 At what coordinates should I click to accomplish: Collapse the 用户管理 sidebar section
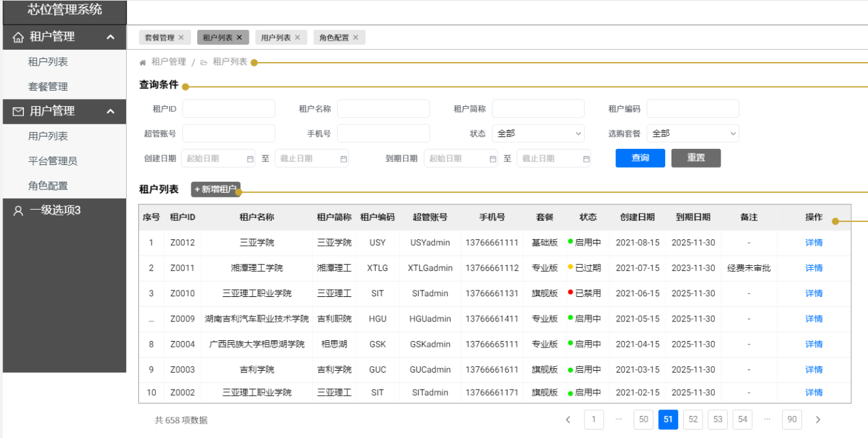click(x=111, y=112)
